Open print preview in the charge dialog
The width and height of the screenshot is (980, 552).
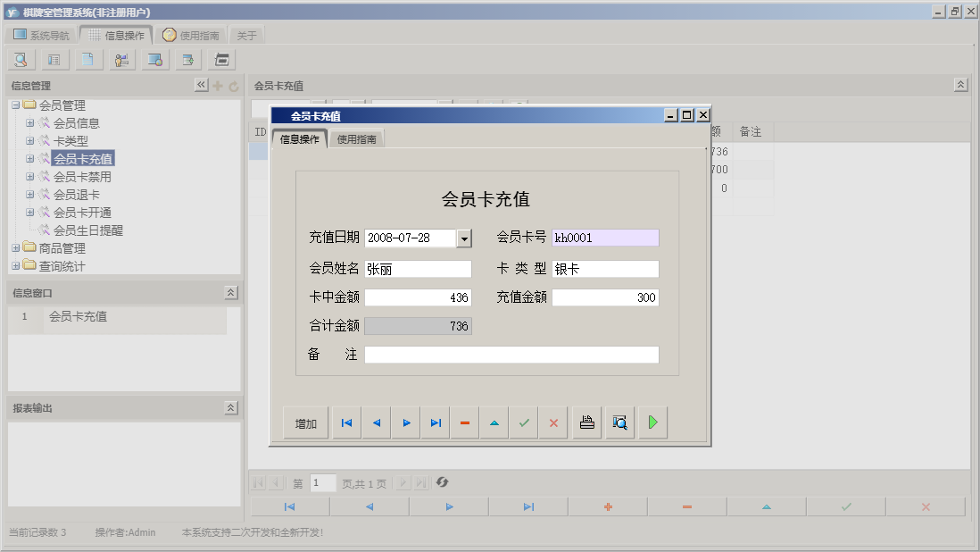coord(619,422)
